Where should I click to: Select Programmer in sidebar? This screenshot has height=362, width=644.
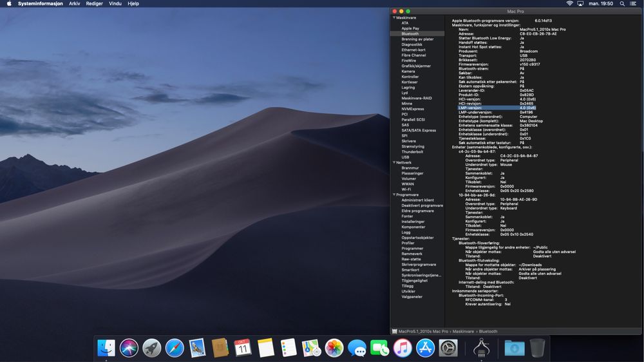pyautogui.click(x=412, y=248)
